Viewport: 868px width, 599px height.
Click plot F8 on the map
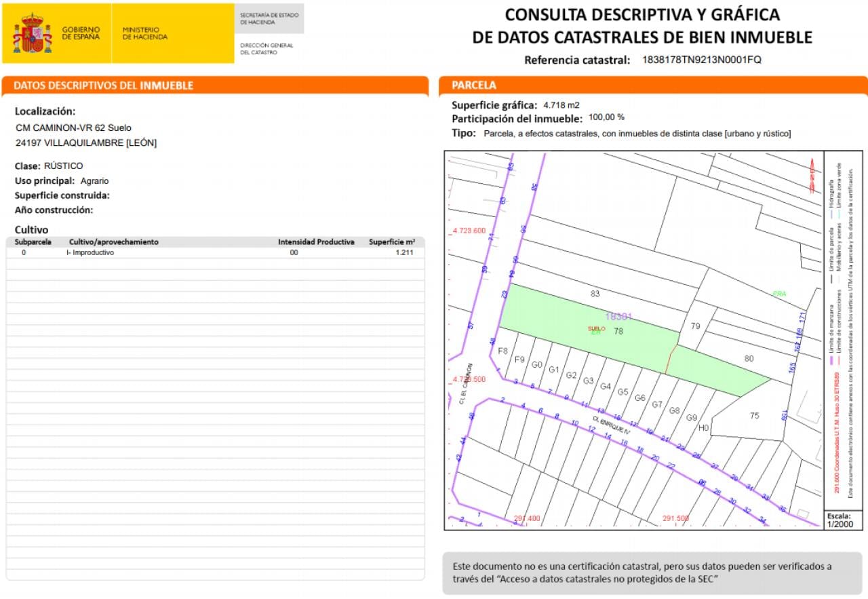point(502,351)
